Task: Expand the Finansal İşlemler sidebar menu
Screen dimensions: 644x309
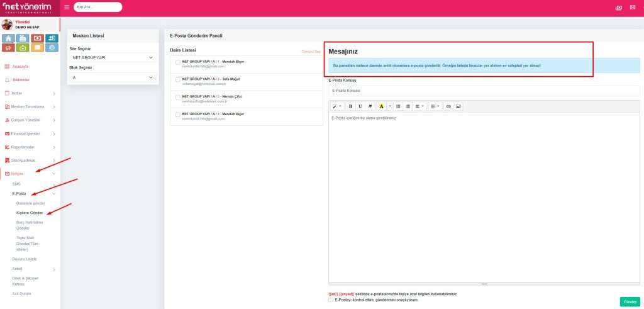Action: point(30,133)
